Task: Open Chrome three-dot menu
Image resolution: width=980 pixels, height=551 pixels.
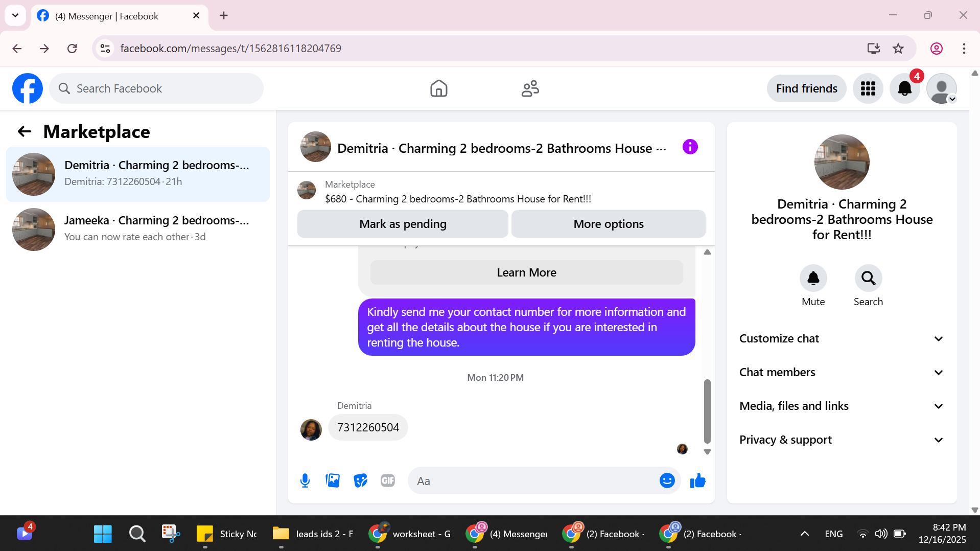Action: 964,49
